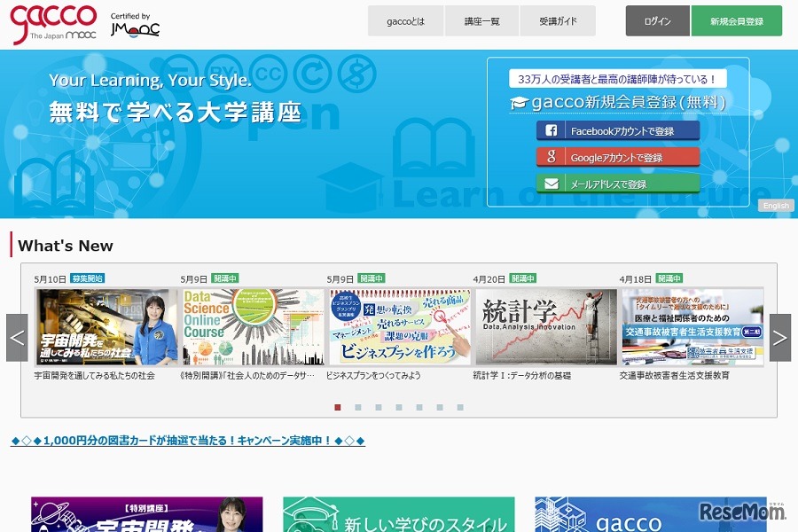The image size is (798, 532).
Task: Open the 受講ガイド menu item
Action: [558, 20]
